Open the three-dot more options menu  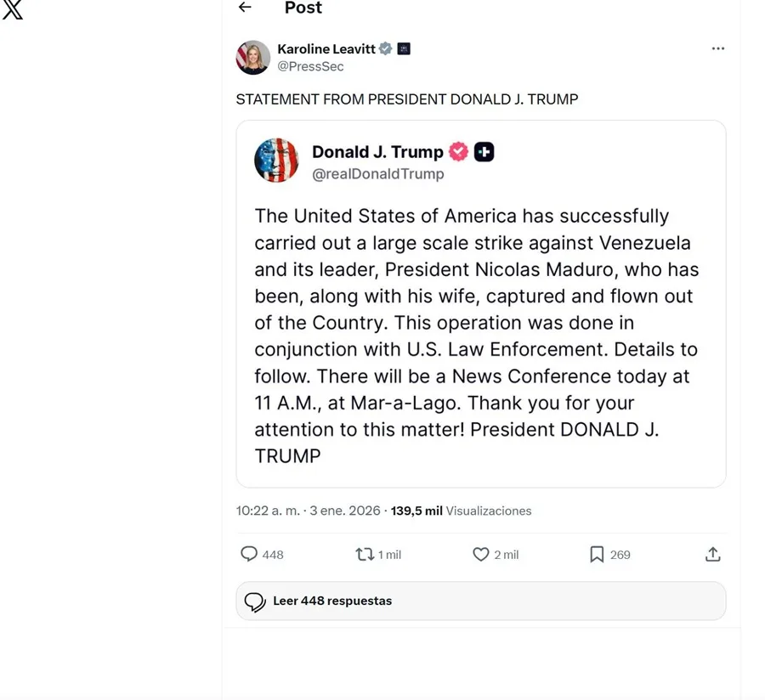pos(718,48)
